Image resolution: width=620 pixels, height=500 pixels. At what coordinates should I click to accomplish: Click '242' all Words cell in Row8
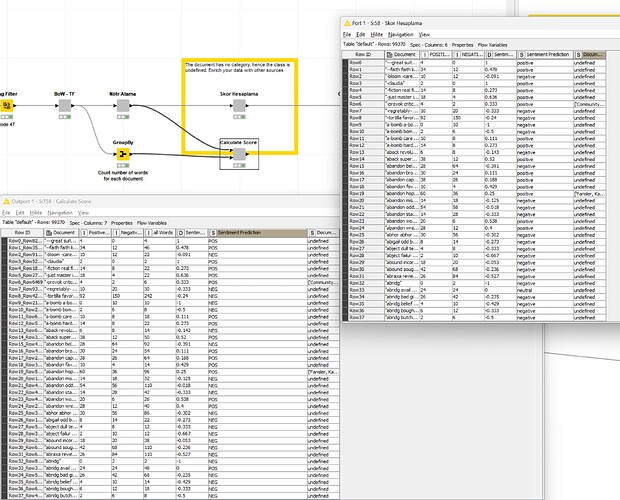159,296
